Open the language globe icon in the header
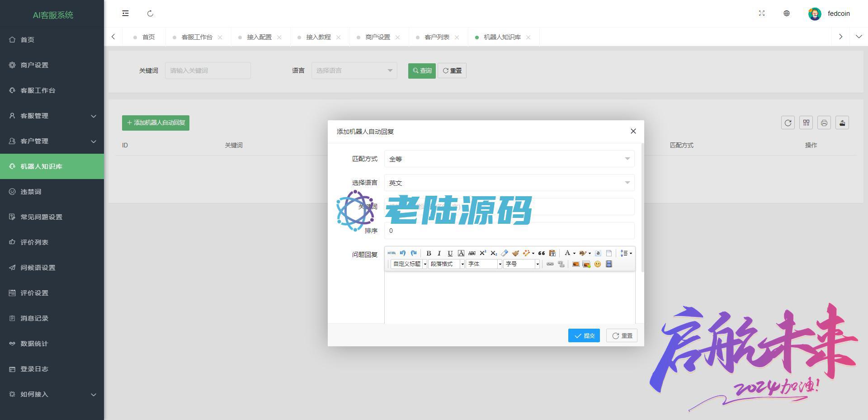The image size is (868, 420). coord(787,14)
